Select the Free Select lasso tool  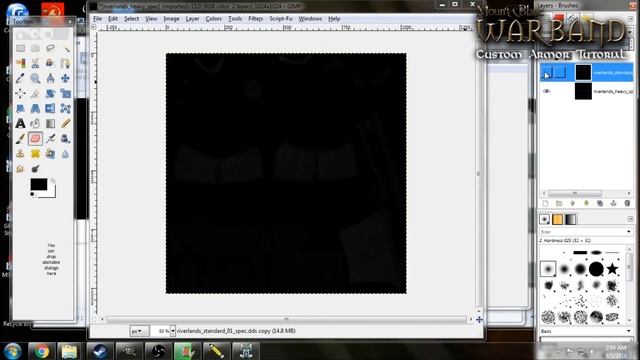(x=50, y=48)
